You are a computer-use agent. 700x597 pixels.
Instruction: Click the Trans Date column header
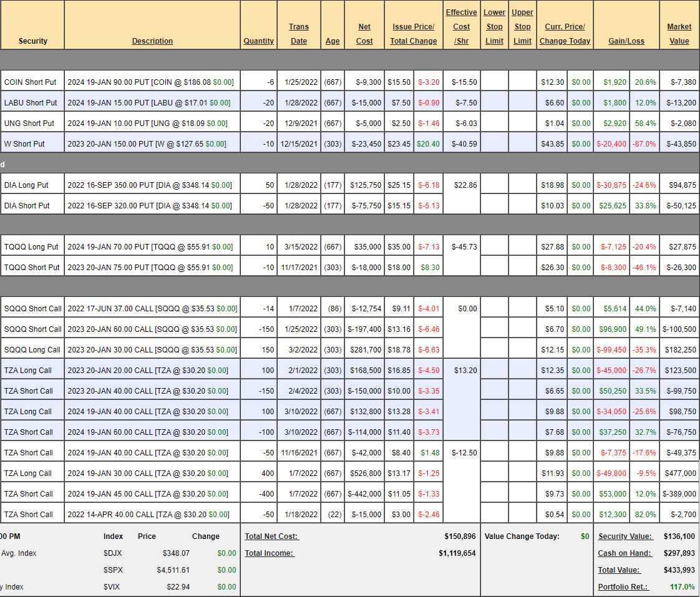(x=299, y=34)
